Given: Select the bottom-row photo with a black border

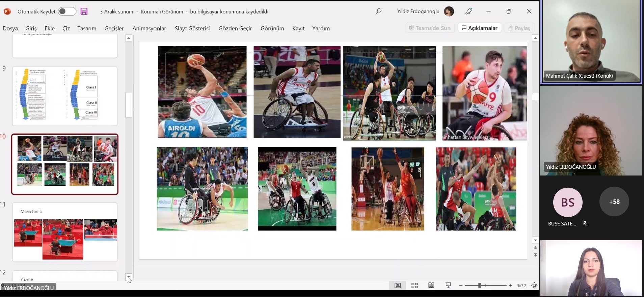Looking at the screenshot, I should 297,189.
